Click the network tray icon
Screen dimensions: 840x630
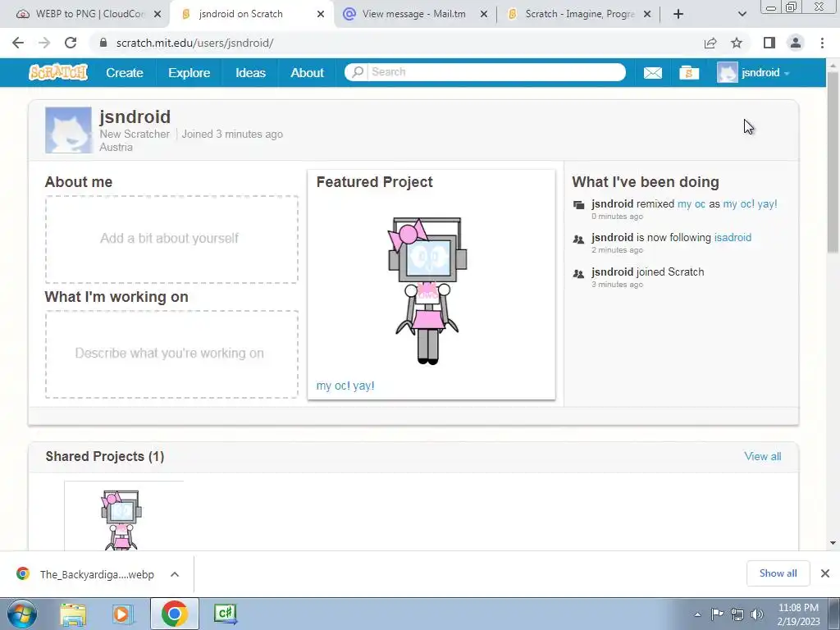tap(737, 614)
